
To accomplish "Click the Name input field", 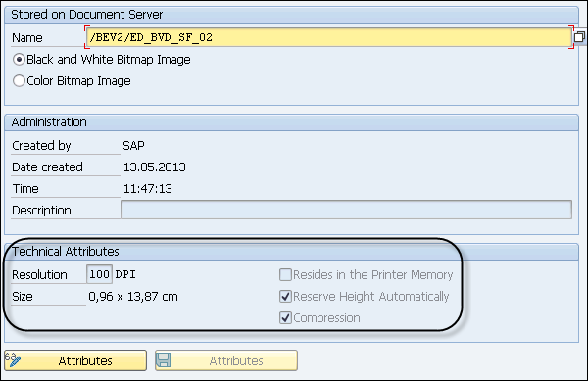I will pos(329,37).
